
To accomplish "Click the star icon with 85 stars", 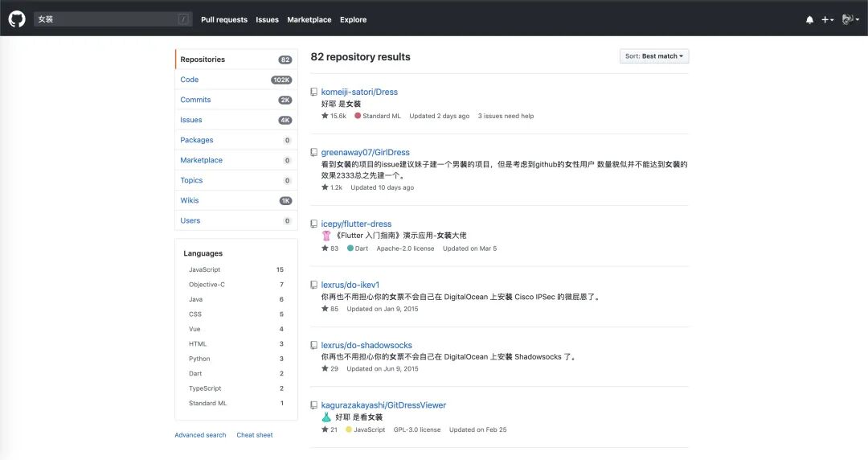I will click(325, 309).
